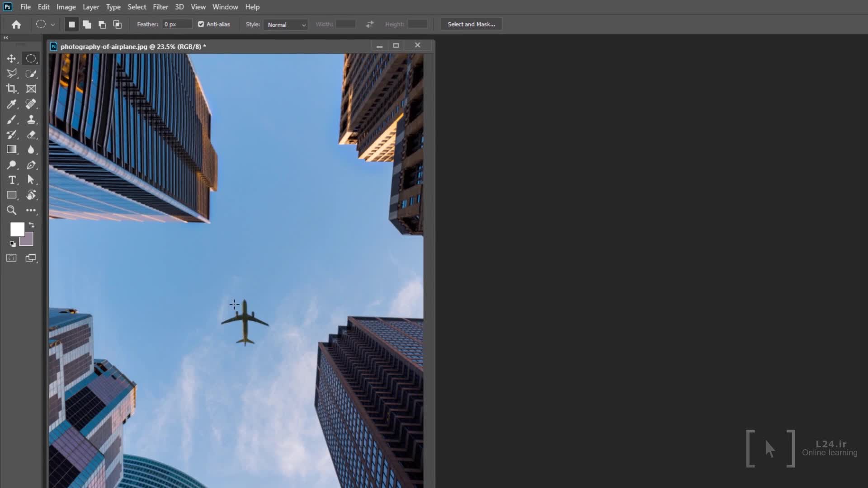The height and width of the screenshot is (488, 868).
Task: Select the Crop tool
Action: click(x=11, y=89)
